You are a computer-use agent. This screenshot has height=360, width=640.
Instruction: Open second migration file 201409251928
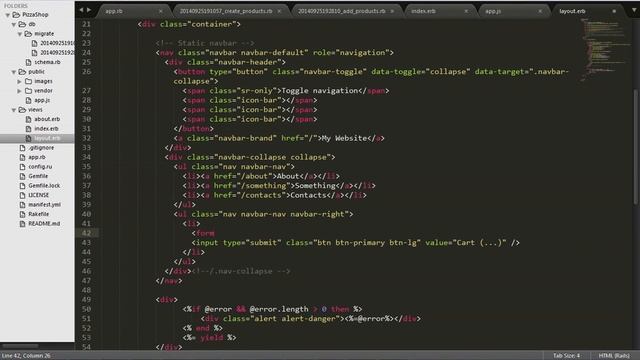point(57,53)
